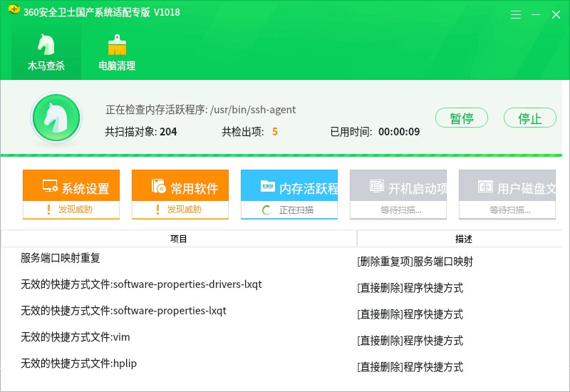Close the 360安全卫士 window
This screenshot has width=570, height=392.
pyautogui.click(x=556, y=14)
